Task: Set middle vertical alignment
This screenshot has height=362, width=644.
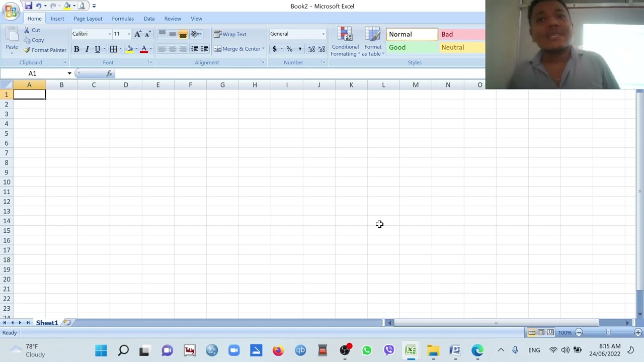Action: [x=173, y=34]
